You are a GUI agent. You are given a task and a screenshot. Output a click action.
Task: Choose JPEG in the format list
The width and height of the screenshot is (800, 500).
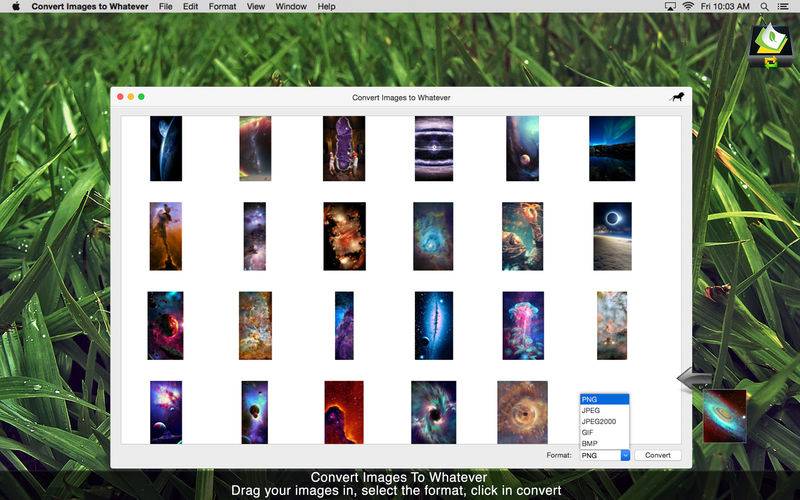[605, 410]
